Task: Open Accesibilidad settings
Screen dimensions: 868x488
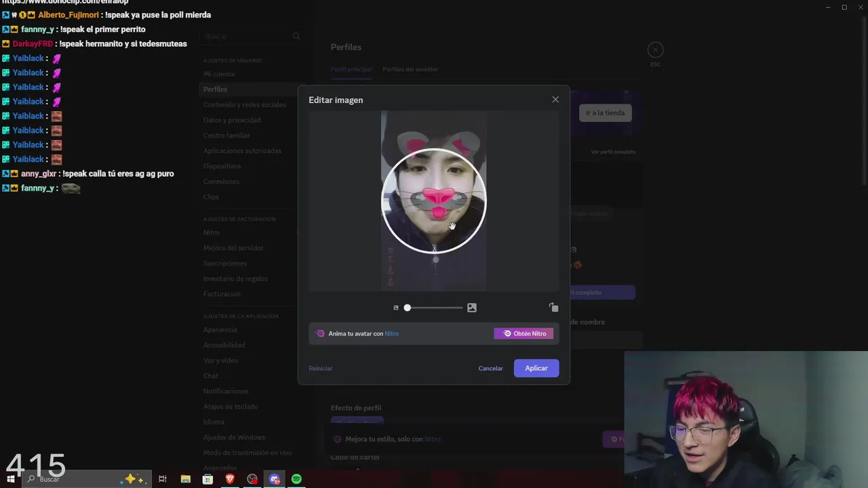Action: pos(224,345)
